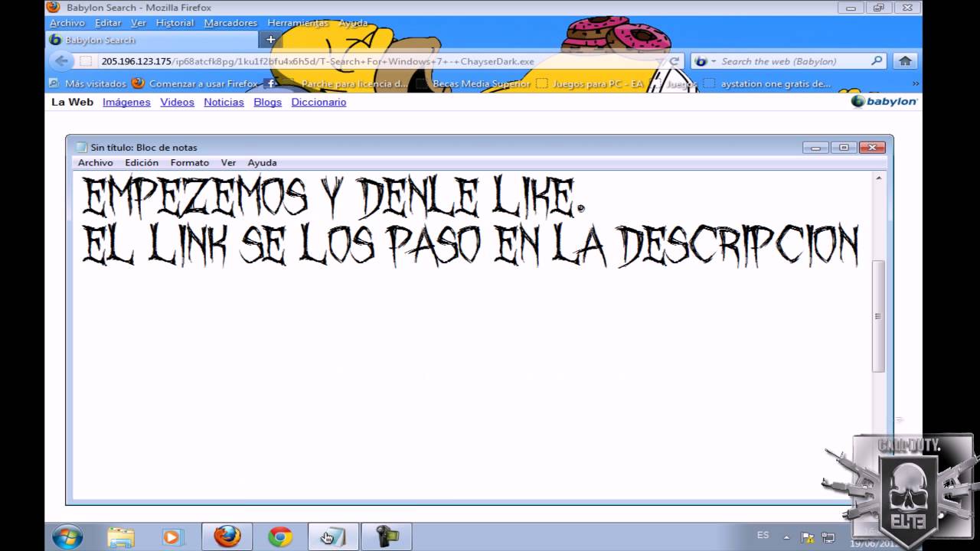This screenshot has height=551, width=980.
Task: Open Firefox Ver menu
Action: click(139, 23)
